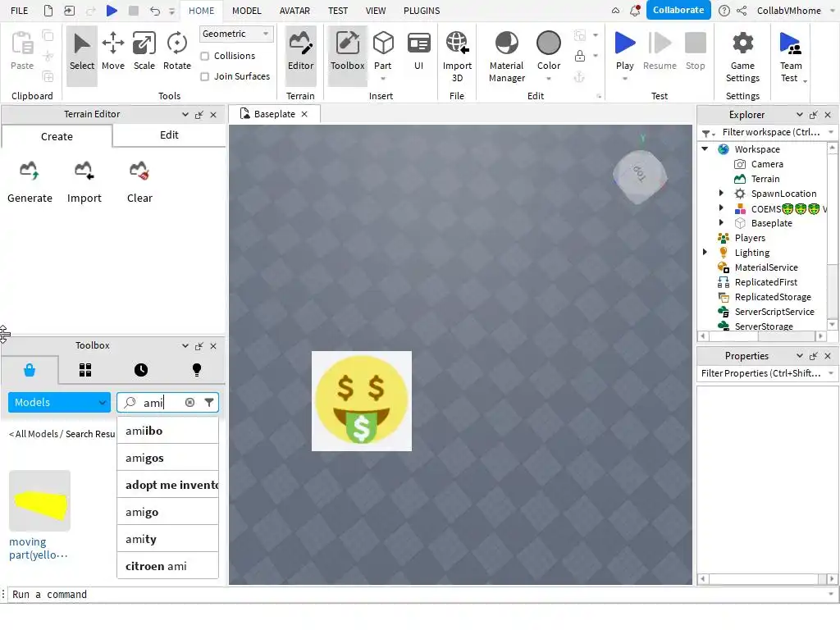
Task: Select the Move tool
Action: 113,52
